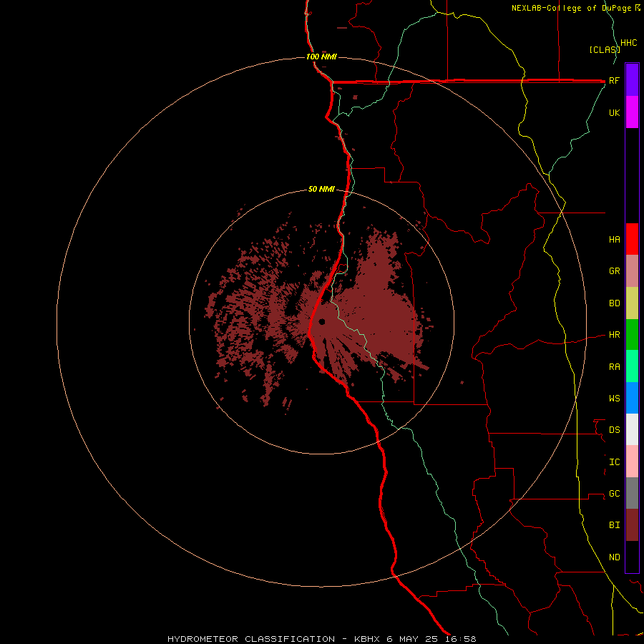
Task: Click the '100 NMI' range ring label
Action: pos(321,57)
